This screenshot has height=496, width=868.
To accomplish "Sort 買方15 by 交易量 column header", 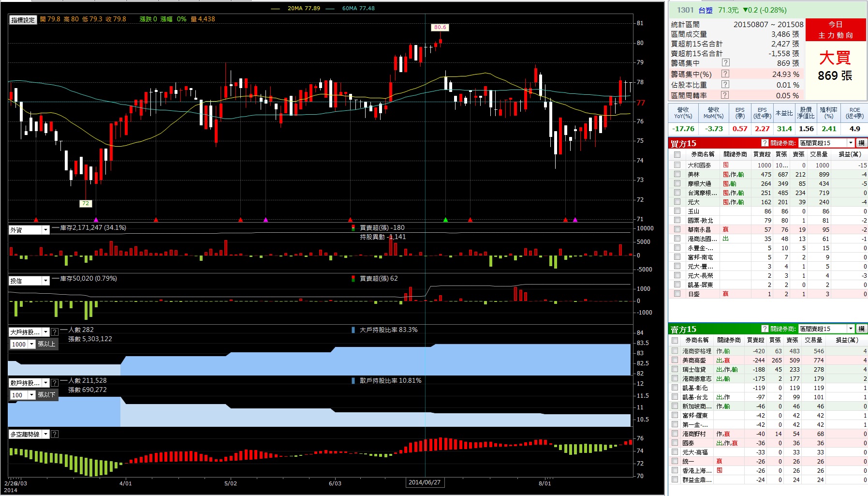I will tap(819, 154).
